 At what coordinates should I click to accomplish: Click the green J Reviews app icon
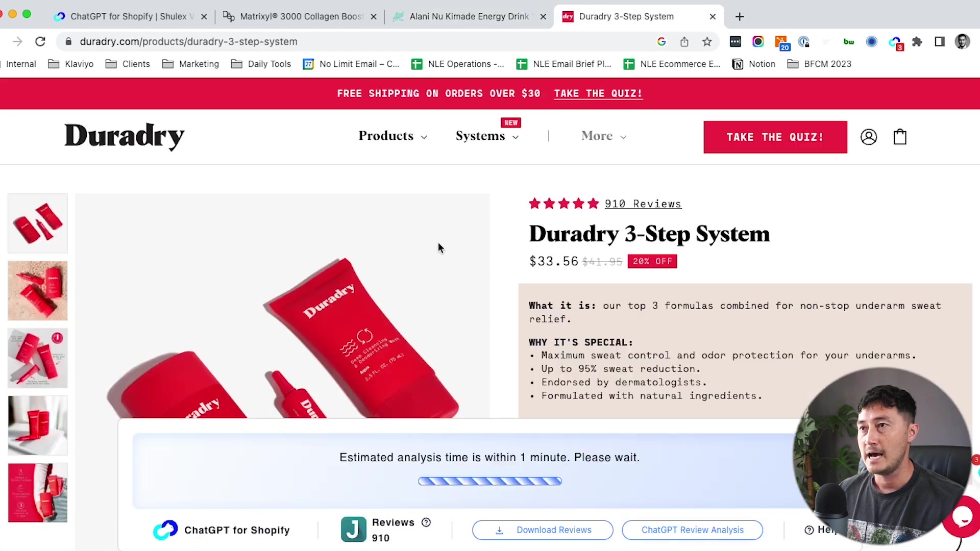coord(353,529)
